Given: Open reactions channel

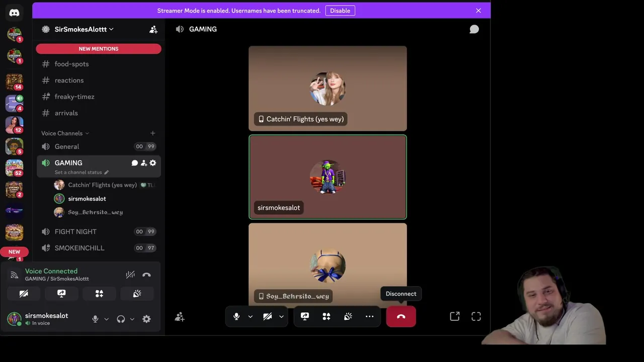Looking at the screenshot, I should (99, 80).
